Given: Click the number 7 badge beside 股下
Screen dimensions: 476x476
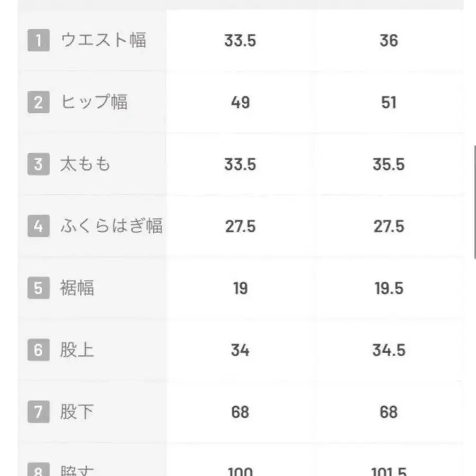Looking at the screenshot, I should (x=38, y=412).
